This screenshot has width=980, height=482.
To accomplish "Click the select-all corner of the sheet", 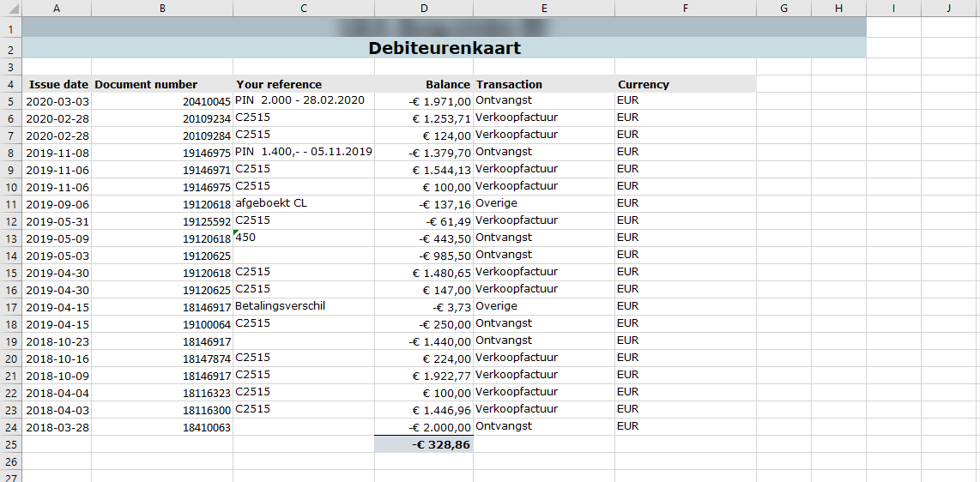I will click(x=11, y=8).
